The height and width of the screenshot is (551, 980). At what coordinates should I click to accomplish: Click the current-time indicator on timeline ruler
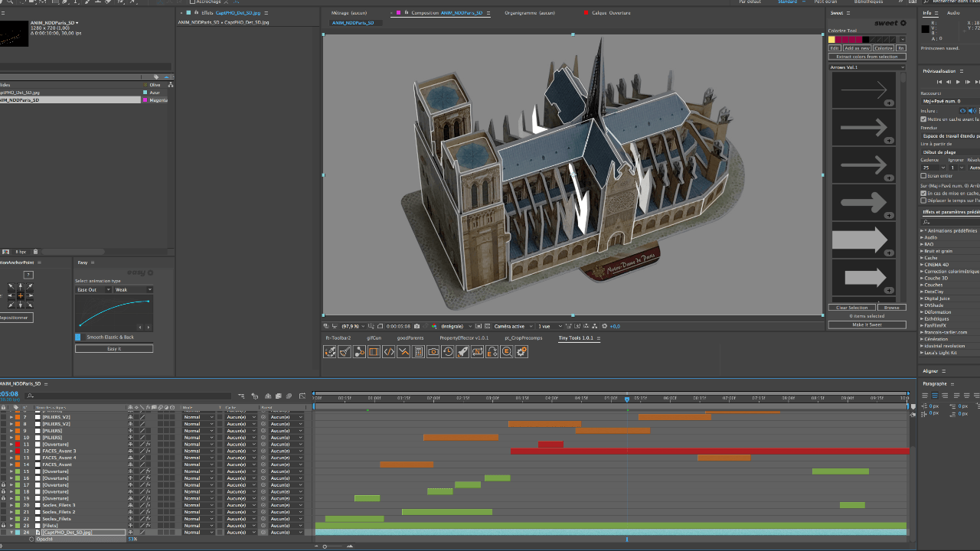627,399
